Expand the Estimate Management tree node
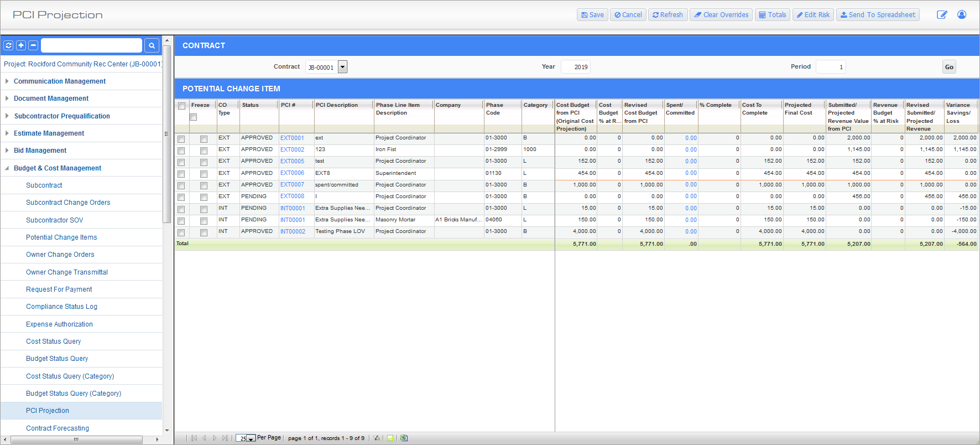 pos(7,133)
